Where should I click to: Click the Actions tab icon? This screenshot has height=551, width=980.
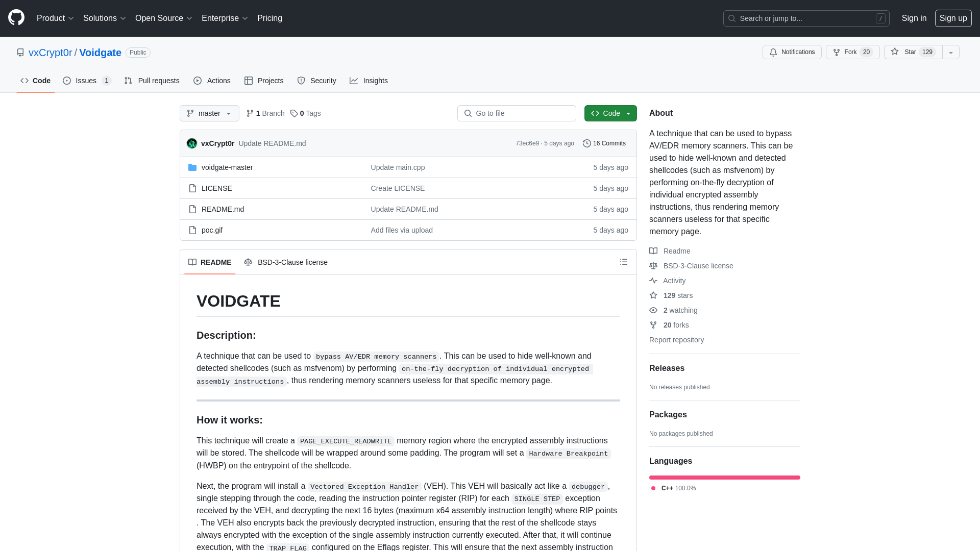tap(197, 81)
